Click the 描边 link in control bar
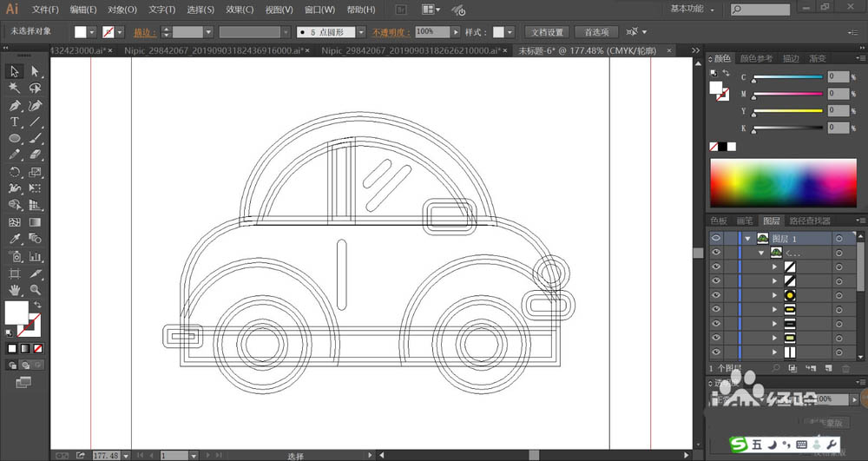This screenshot has height=461, width=868. pos(144,32)
